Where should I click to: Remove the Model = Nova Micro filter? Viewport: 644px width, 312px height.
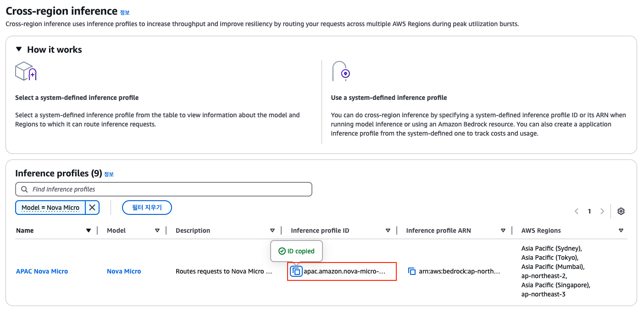click(x=92, y=208)
